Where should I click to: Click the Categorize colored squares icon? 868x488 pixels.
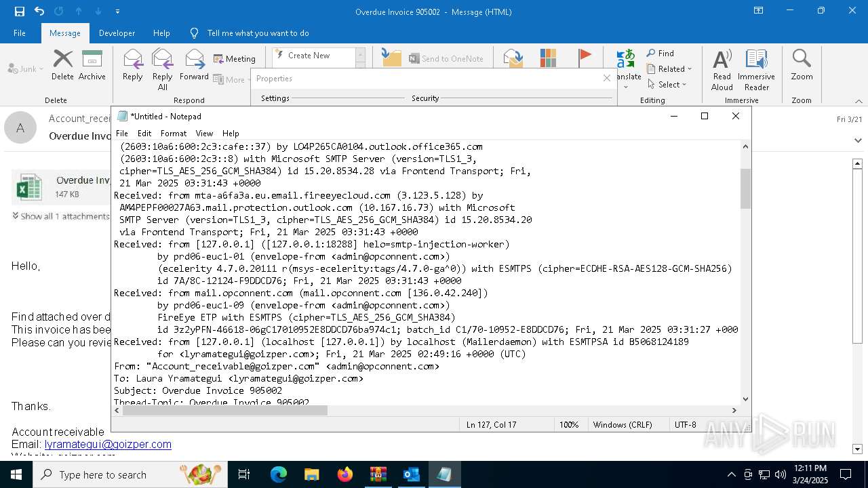(548, 57)
